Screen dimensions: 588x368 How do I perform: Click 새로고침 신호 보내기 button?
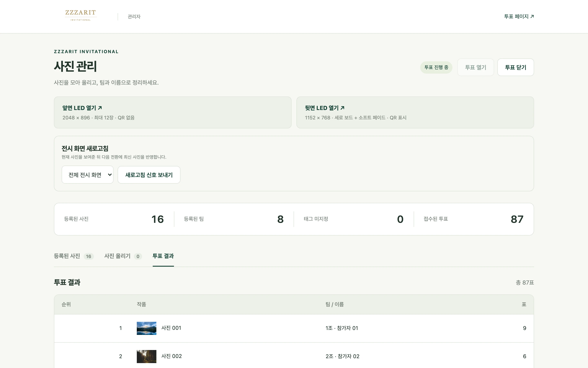click(149, 175)
